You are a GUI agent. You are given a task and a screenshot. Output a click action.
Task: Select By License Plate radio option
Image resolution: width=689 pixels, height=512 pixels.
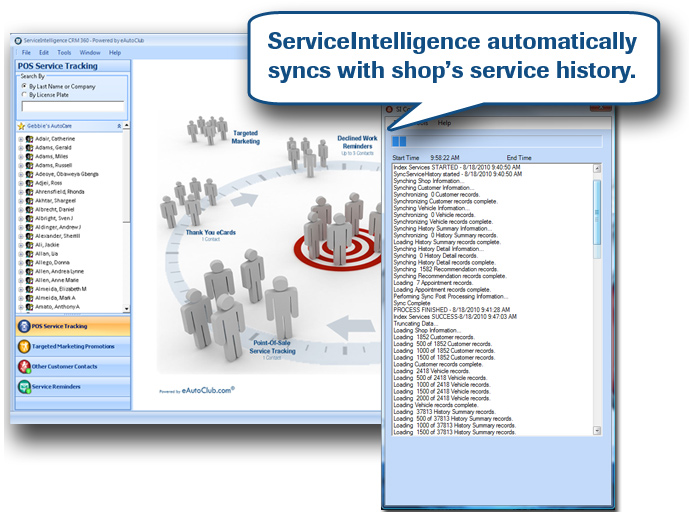pos(24,94)
